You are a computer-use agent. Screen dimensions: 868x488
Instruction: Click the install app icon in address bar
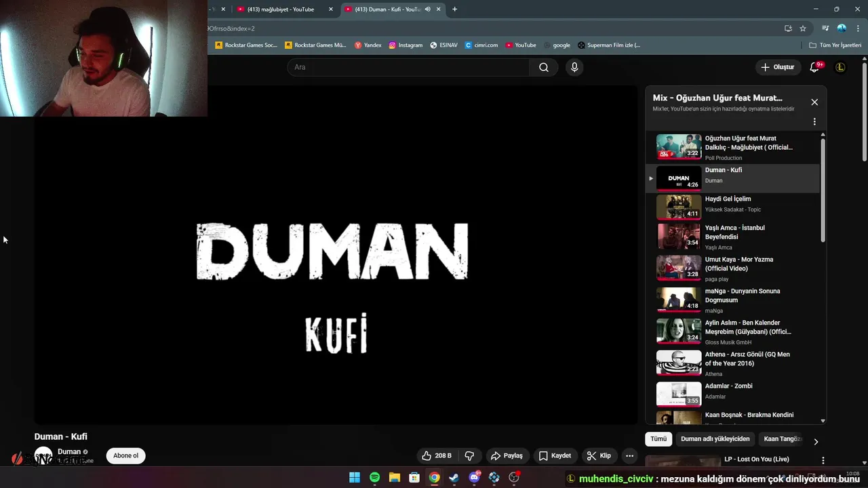tap(788, 28)
